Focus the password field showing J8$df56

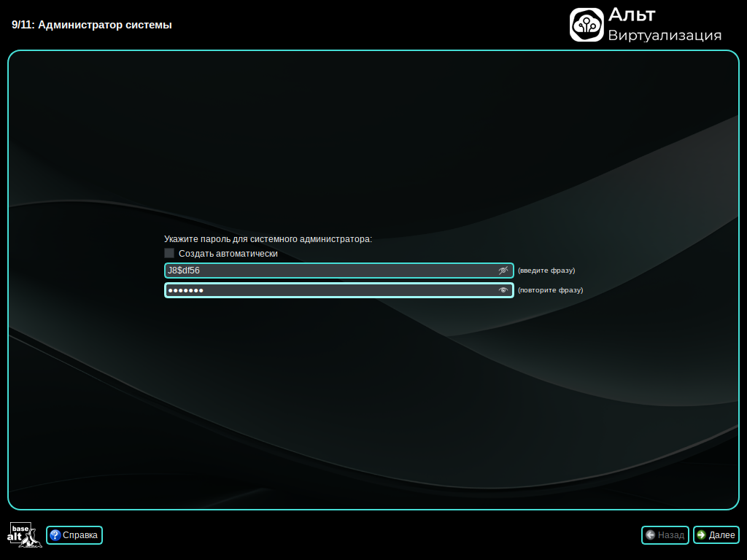pyautogui.click(x=328, y=271)
